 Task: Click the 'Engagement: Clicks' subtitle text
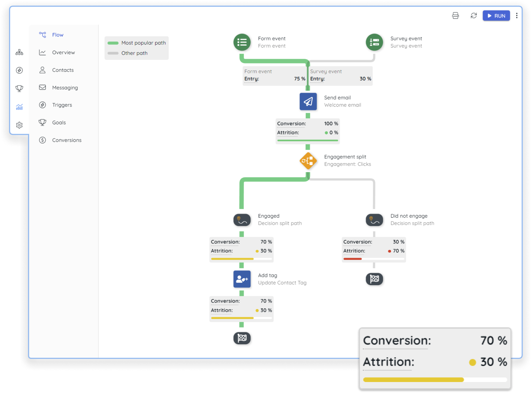348,164
